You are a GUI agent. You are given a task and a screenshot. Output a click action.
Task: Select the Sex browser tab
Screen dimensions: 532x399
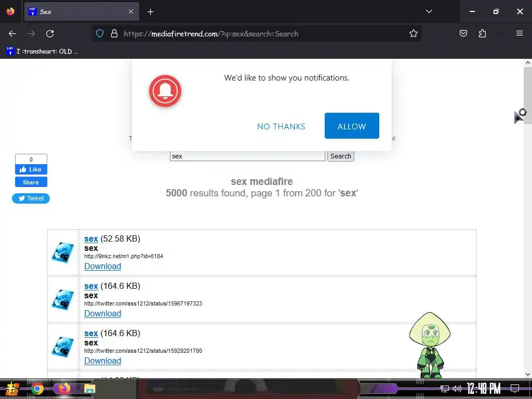(x=82, y=11)
